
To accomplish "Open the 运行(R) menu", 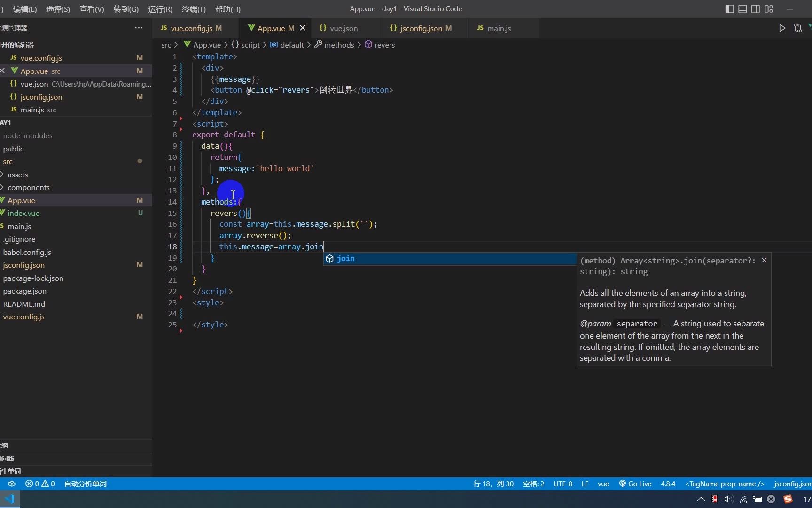I will [x=160, y=9].
